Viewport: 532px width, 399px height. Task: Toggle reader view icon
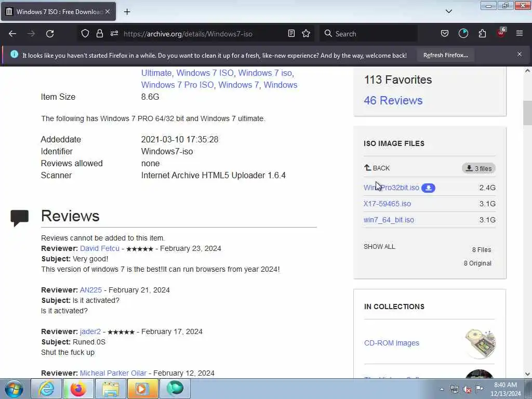pyautogui.click(x=291, y=33)
